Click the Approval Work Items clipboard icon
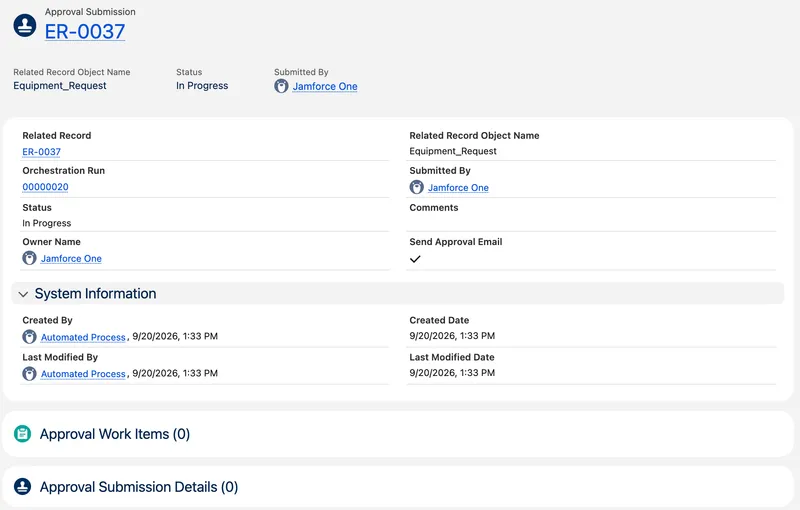Image resolution: width=800 pixels, height=510 pixels. click(x=22, y=434)
